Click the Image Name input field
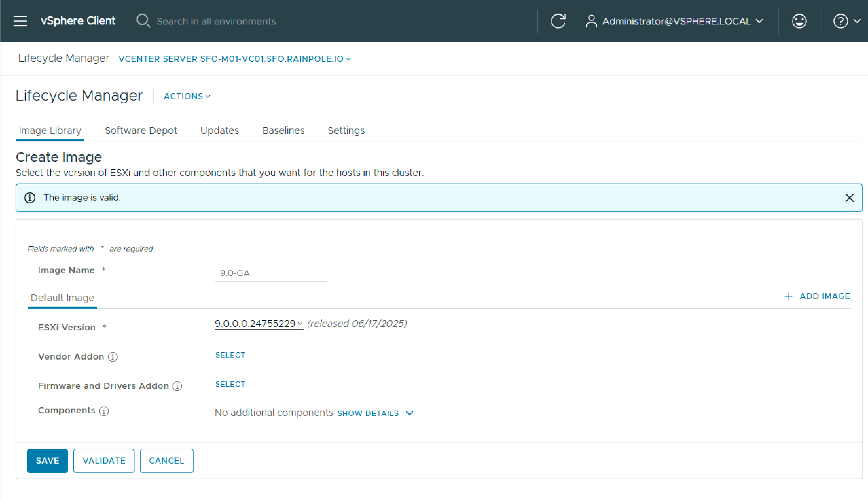Screen dimensions: 868x501 pyautogui.click(x=271, y=273)
